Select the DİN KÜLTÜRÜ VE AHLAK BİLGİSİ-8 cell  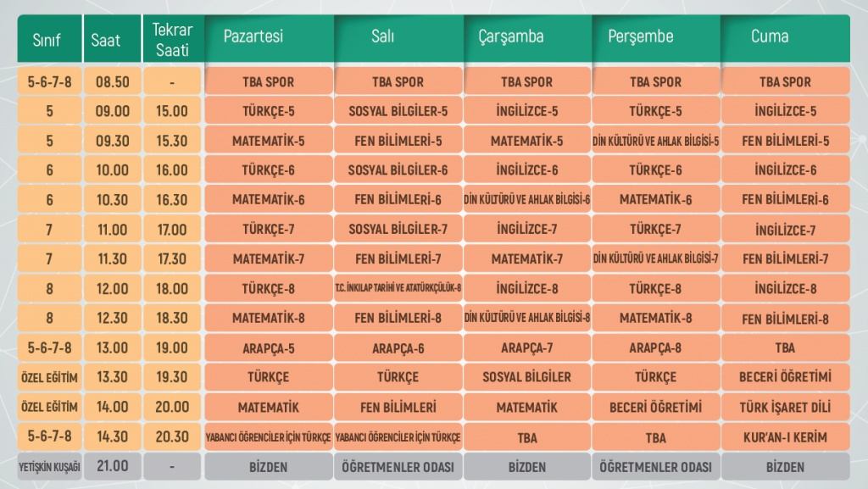point(527,319)
